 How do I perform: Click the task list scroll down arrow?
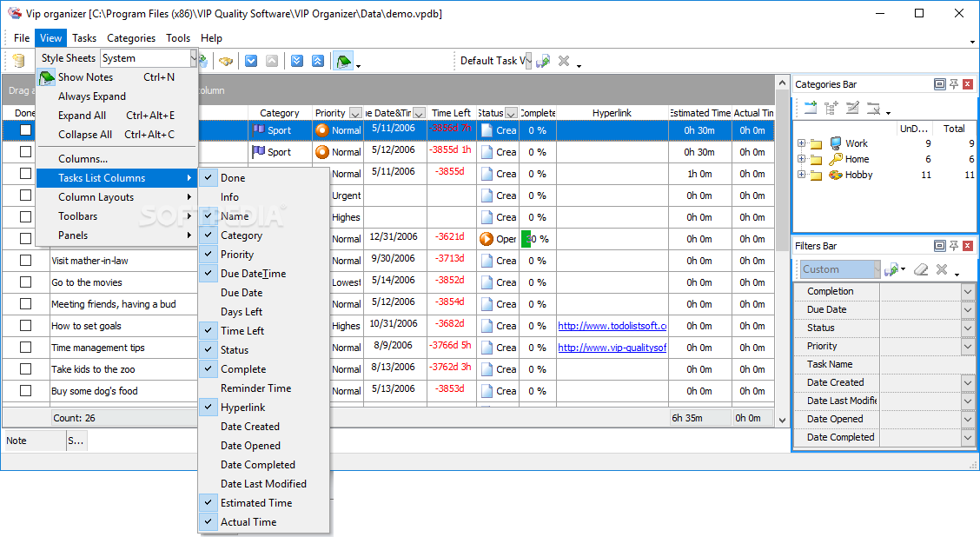click(x=782, y=420)
